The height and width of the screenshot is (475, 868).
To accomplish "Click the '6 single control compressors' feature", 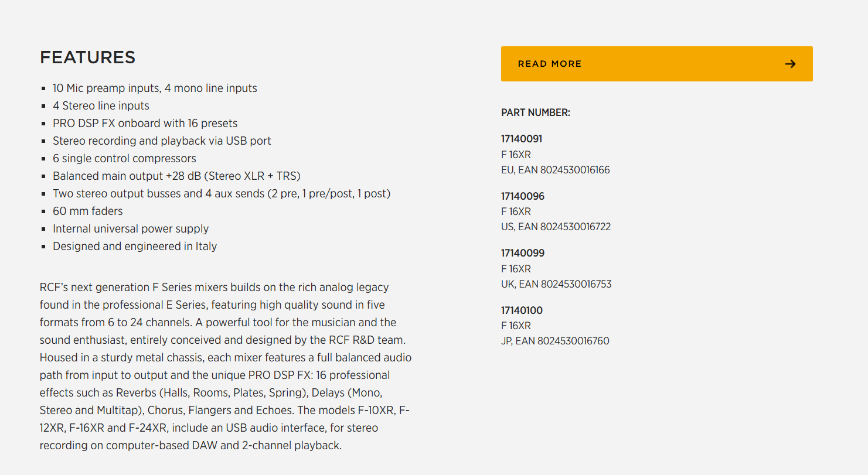I will (x=124, y=159).
